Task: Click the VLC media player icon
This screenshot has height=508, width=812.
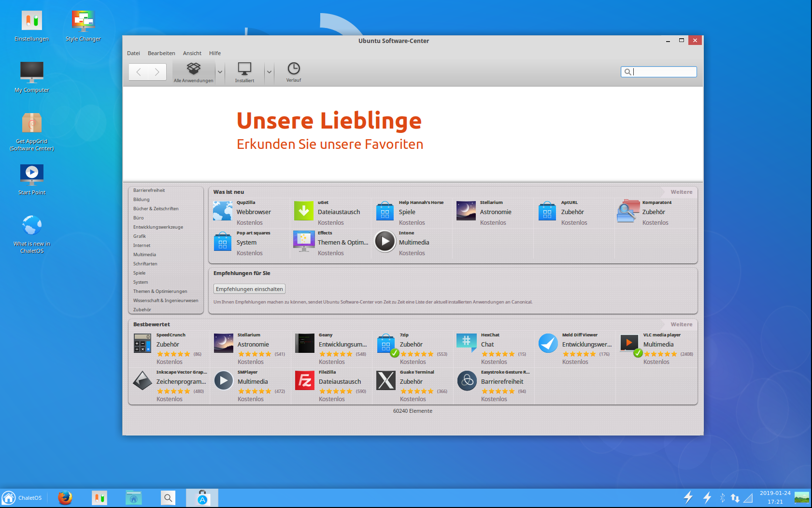Action: [629, 344]
